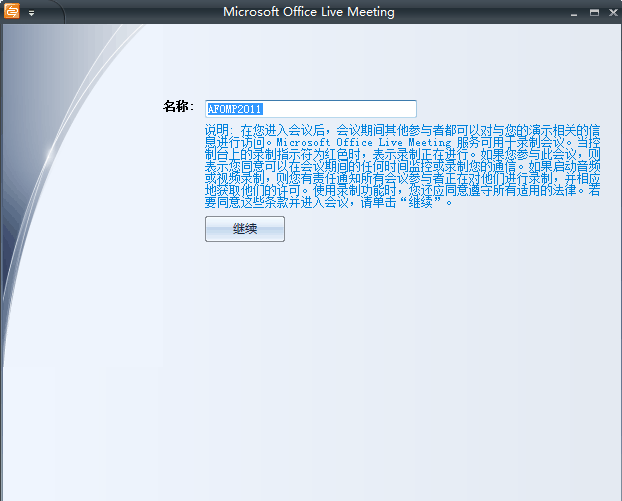Image resolution: width=622 pixels, height=501 pixels.
Task: Click the highlighted AFOMP2011 text
Action: [x=234, y=109]
